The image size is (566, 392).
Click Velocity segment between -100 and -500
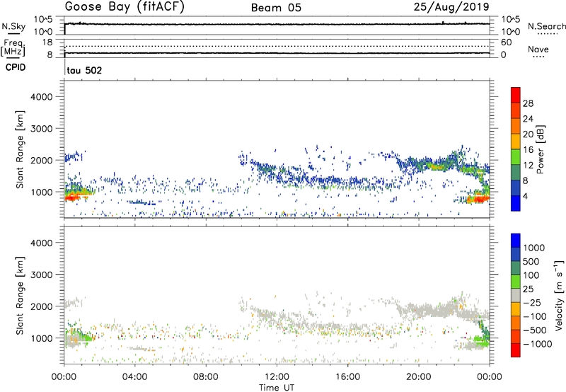point(516,323)
